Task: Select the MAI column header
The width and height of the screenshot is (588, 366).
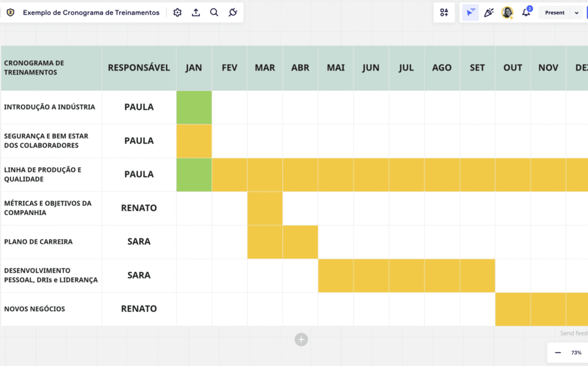Action: click(x=336, y=68)
